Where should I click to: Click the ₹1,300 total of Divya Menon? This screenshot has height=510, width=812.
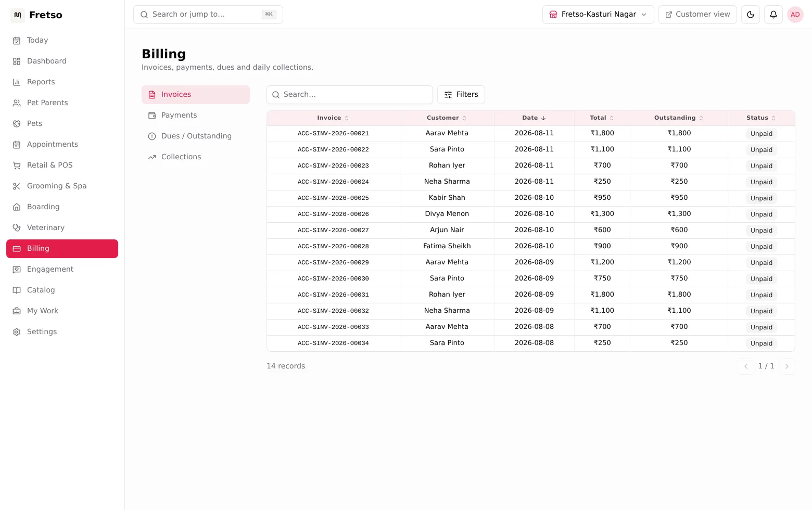(602, 214)
